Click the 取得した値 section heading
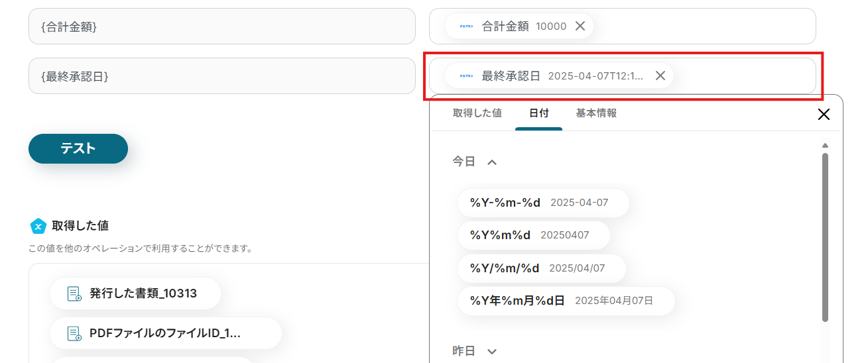Image resolution: width=868 pixels, height=363 pixels. click(80, 227)
